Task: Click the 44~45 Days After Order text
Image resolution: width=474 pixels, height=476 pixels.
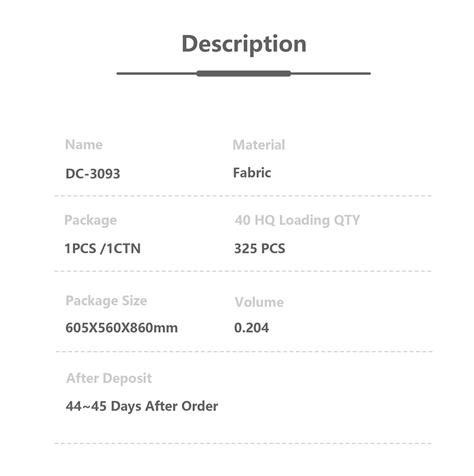Action: pos(142,406)
